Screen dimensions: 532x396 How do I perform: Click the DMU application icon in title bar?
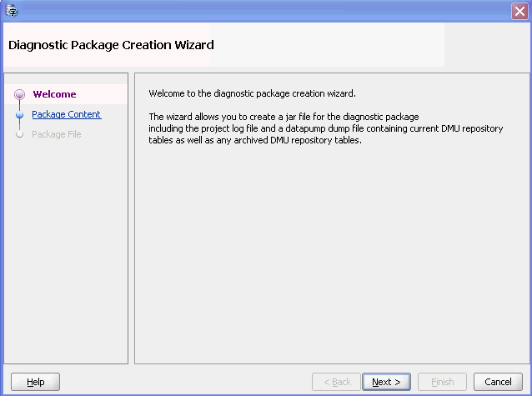[12, 11]
